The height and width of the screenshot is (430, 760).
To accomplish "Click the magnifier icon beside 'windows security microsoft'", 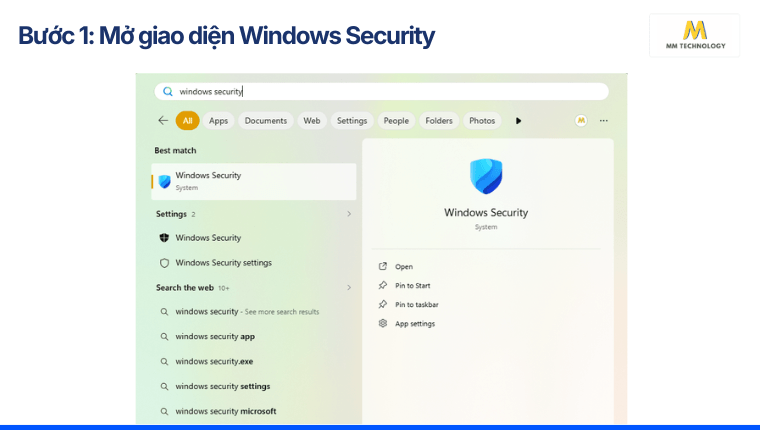I will [x=164, y=411].
